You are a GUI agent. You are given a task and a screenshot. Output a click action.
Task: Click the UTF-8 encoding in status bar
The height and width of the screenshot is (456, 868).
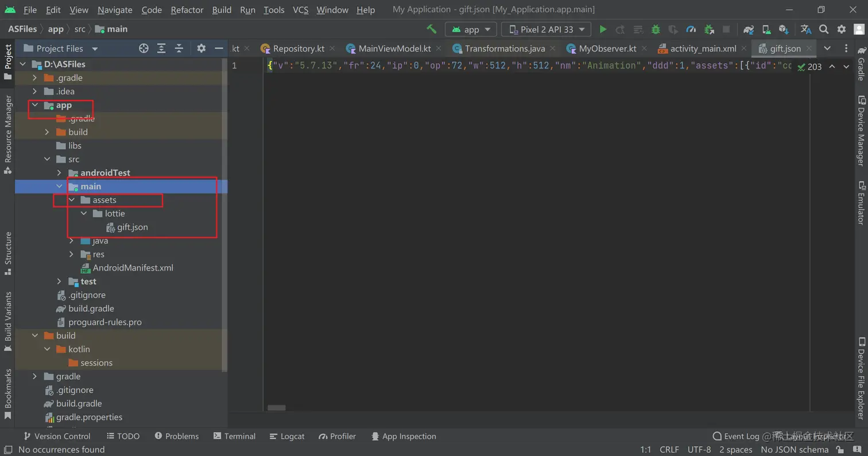pyautogui.click(x=699, y=450)
